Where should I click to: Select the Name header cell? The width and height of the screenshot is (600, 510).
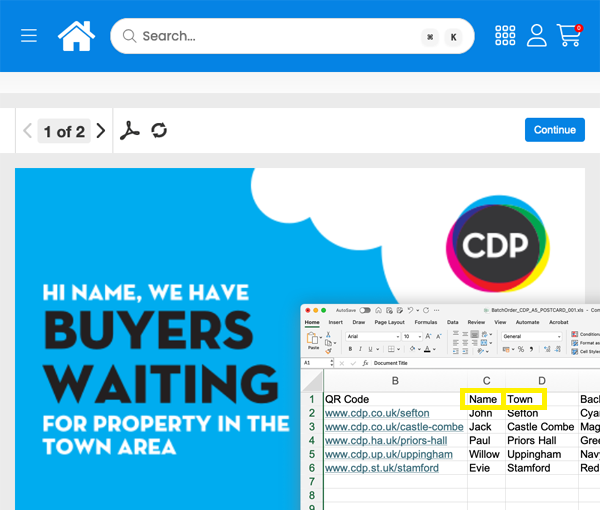[482, 399]
